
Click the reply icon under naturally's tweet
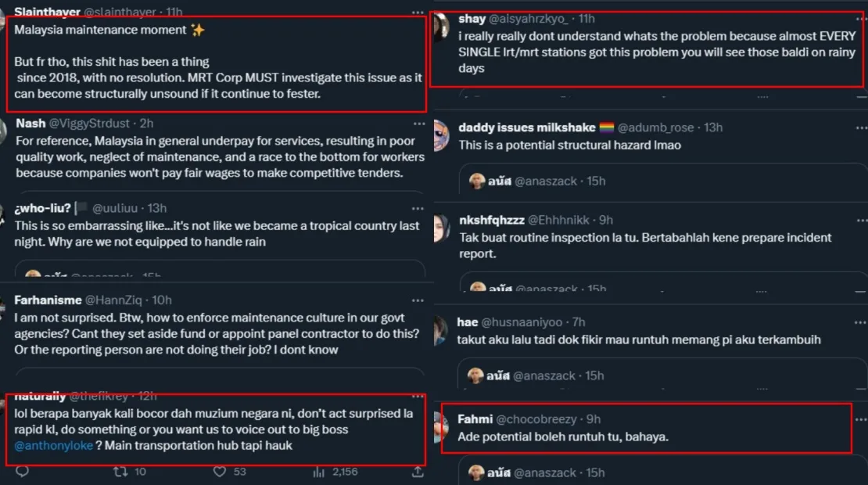22,472
